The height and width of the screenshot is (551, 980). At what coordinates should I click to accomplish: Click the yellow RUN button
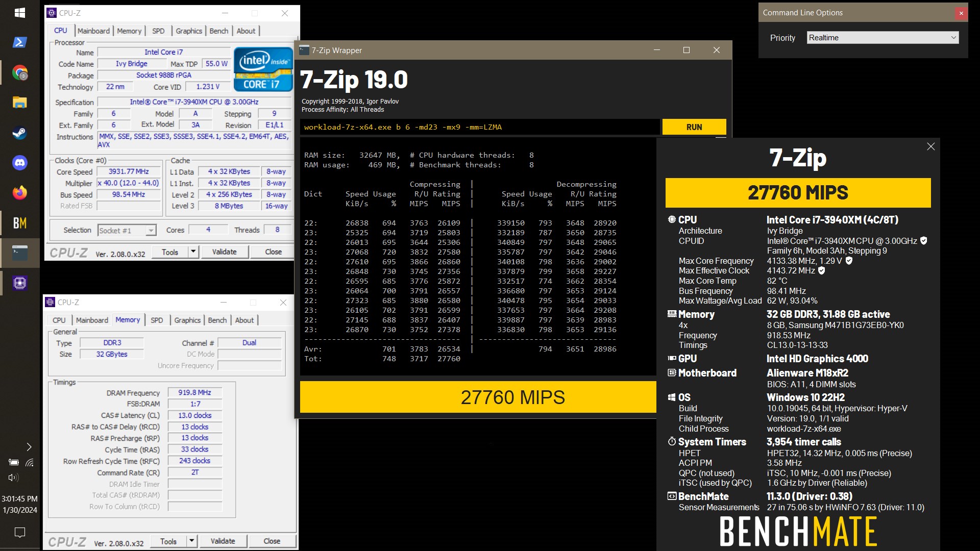coord(694,127)
